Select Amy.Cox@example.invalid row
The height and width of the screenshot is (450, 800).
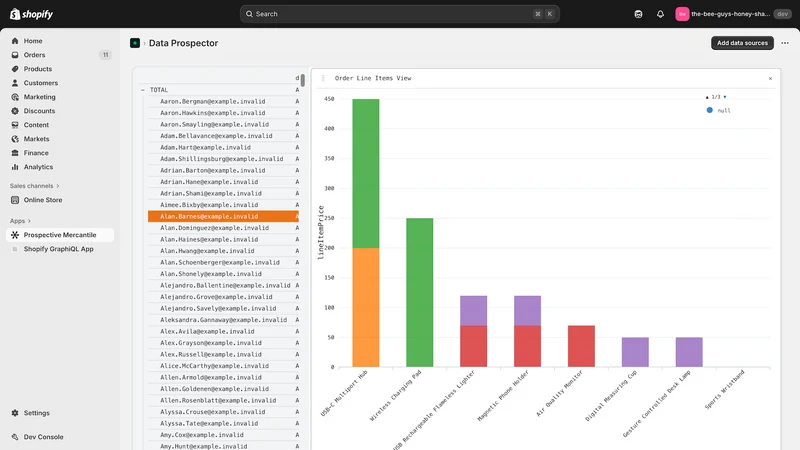pos(223,435)
